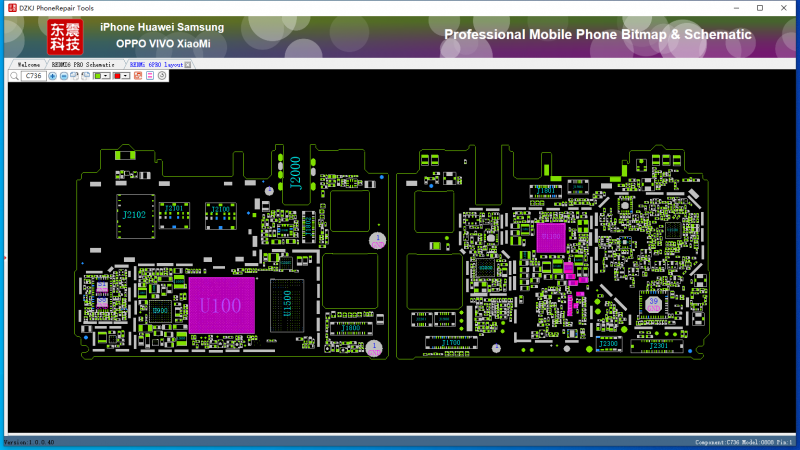Click the C736 component search field

(x=34, y=76)
